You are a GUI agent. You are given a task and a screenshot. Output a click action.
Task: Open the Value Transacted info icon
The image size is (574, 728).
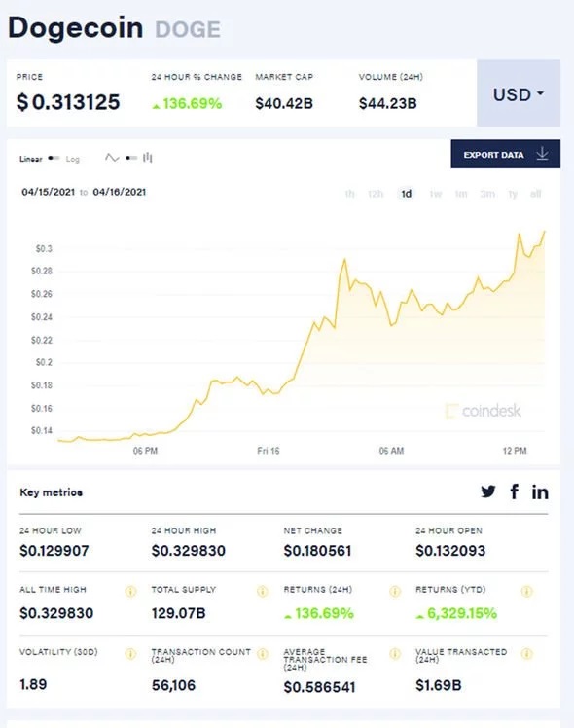tap(526, 654)
